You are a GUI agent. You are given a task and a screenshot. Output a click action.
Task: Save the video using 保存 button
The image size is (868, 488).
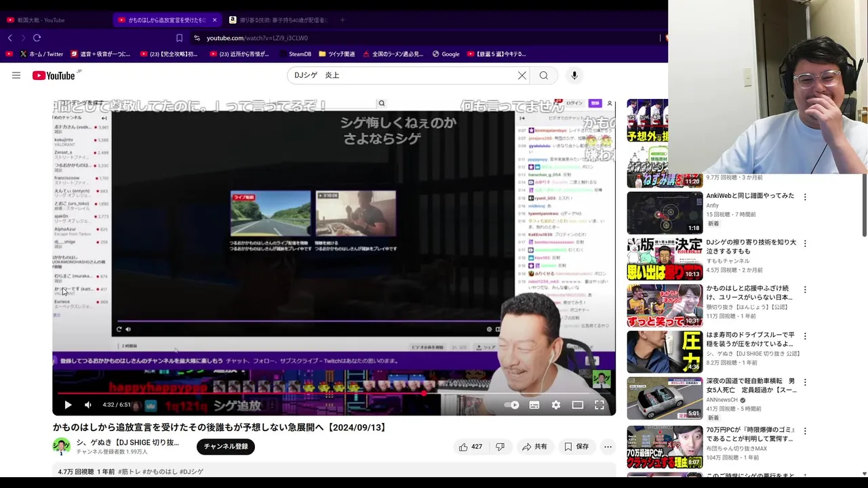[x=576, y=447]
